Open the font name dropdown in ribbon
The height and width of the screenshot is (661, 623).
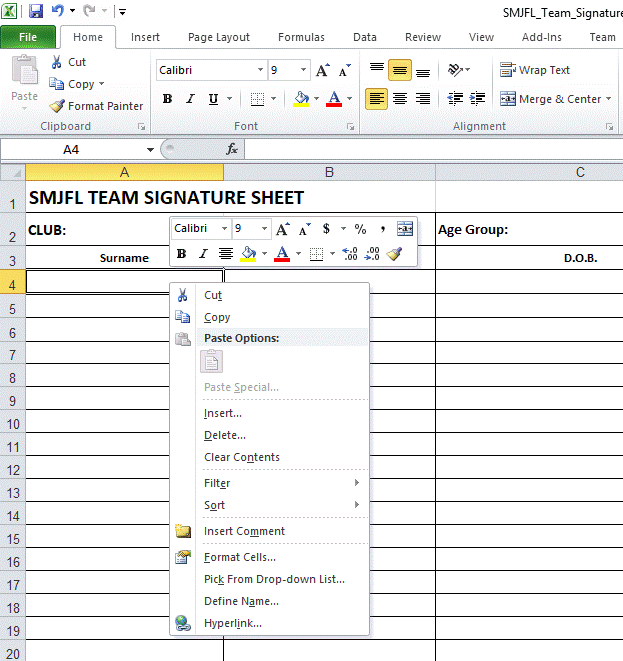[x=261, y=71]
